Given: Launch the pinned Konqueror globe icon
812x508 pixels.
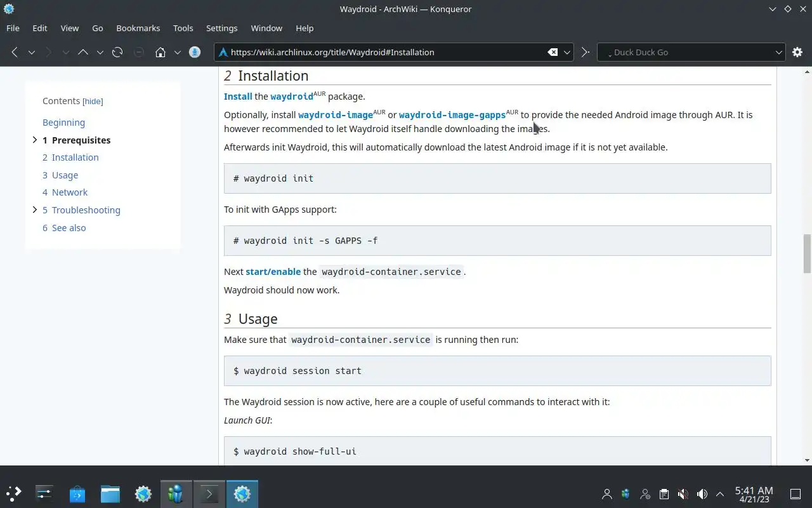Looking at the screenshot, I should point(143,493).
